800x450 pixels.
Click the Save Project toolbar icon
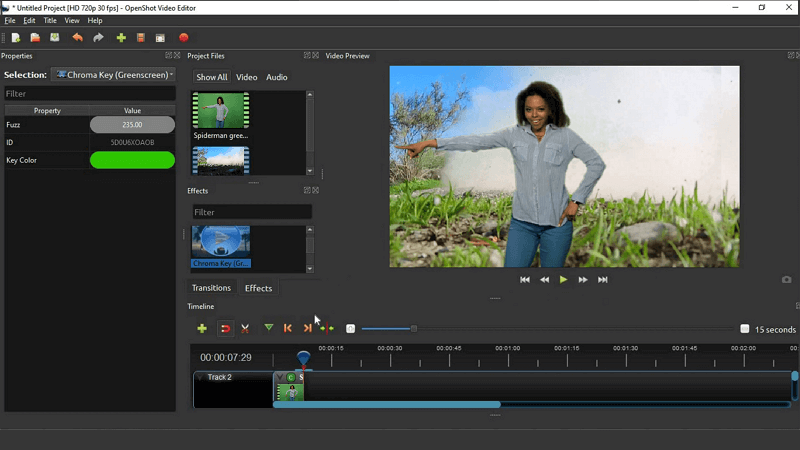55,38
